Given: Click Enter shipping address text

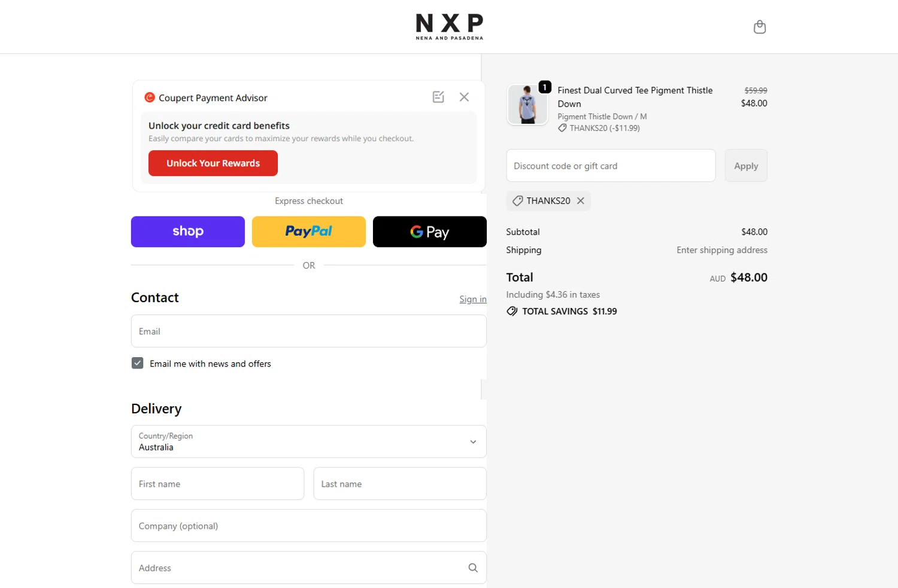Looking at the screenshot, I should [x=722, y=250].
